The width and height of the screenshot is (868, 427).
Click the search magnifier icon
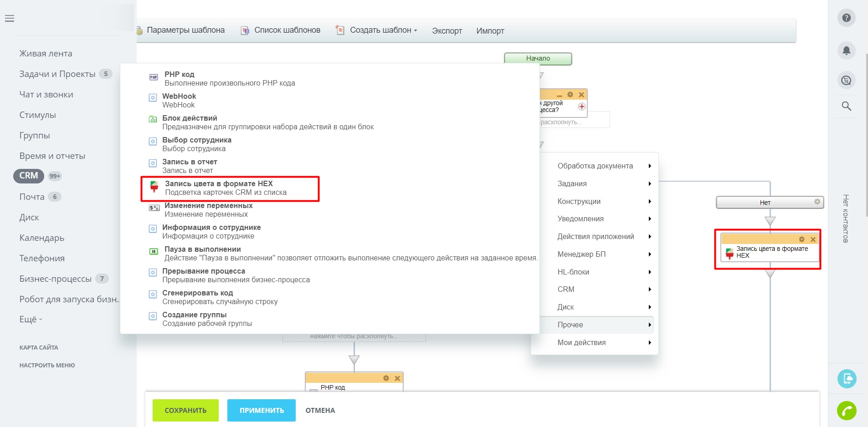point(846,106)
